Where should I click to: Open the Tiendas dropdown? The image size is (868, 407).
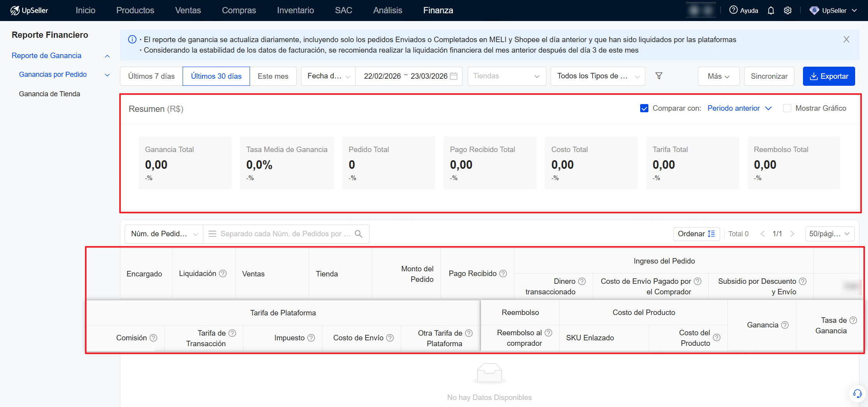pos(506,76)
